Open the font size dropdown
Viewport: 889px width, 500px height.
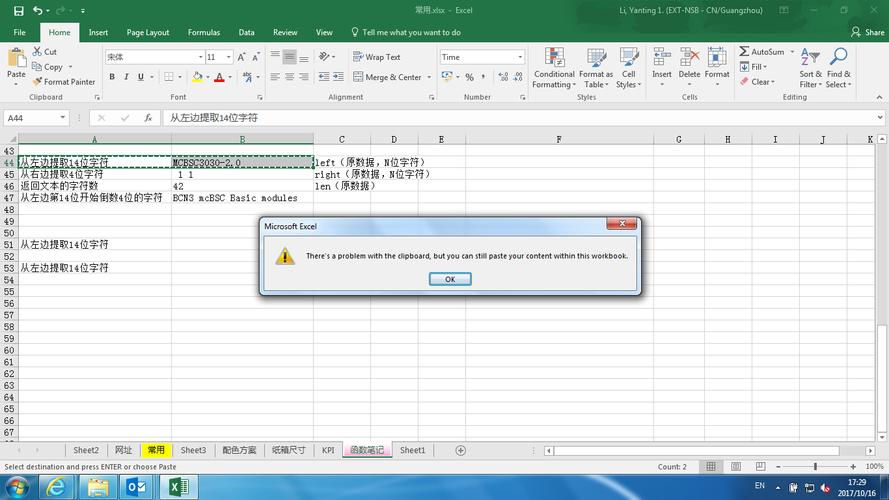pyautogui.click(x=228, y=57)
